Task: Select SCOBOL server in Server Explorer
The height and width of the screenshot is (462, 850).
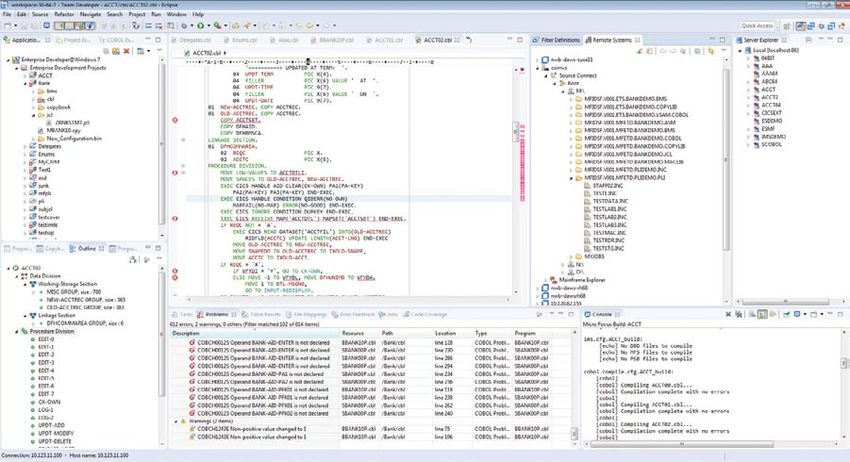Action: point(771,145)
